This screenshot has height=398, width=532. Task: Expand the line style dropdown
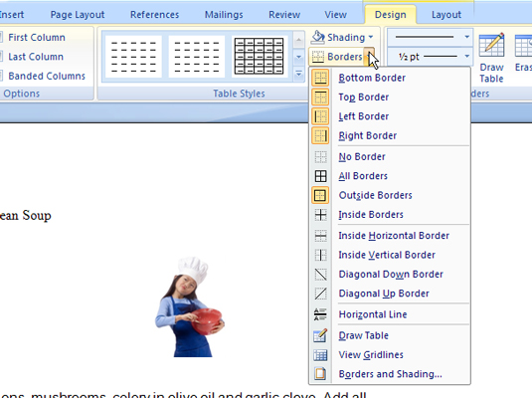(466, 37)
